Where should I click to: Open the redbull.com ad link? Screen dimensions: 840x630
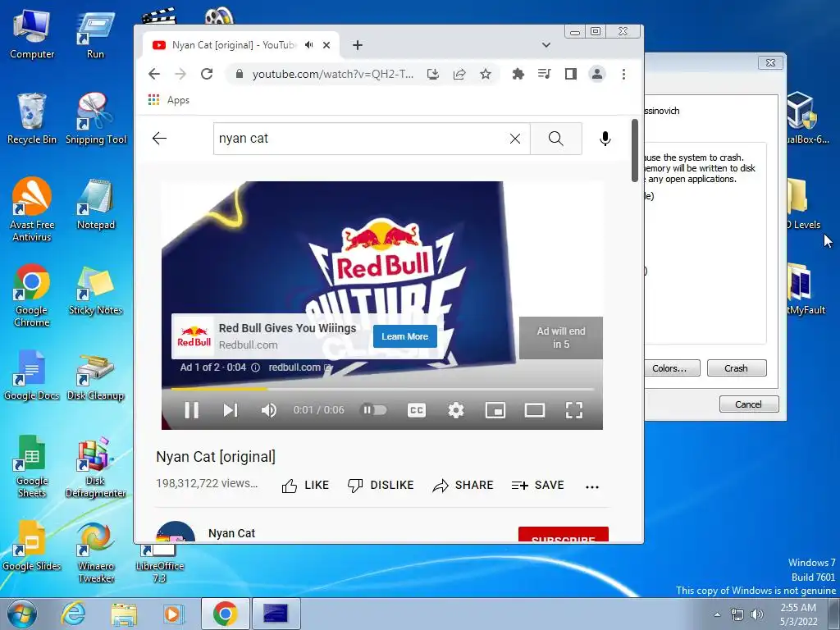(x=299, y=367)
